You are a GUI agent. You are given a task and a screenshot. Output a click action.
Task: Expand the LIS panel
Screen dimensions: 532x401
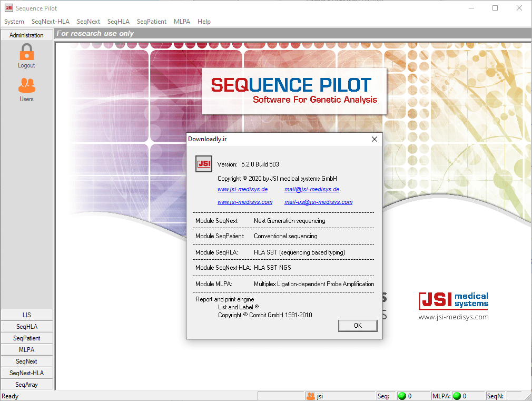pyautogui.click(x=26, y=315)
